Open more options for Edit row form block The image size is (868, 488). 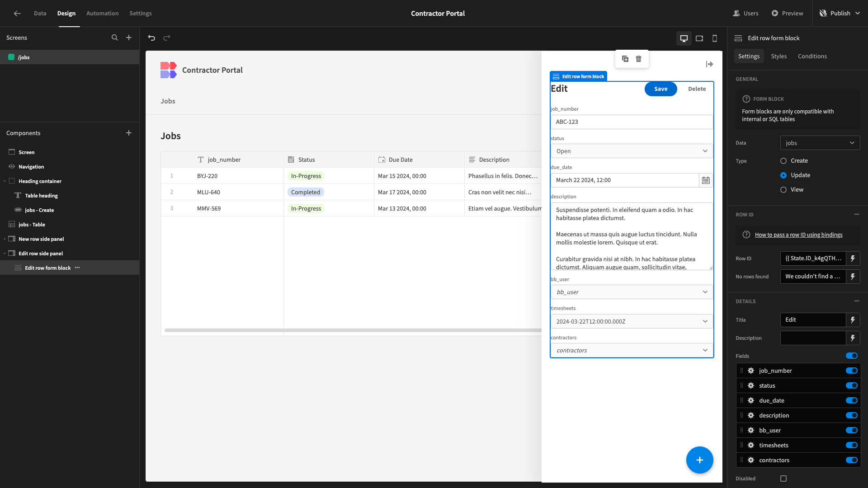click(77, 268)
